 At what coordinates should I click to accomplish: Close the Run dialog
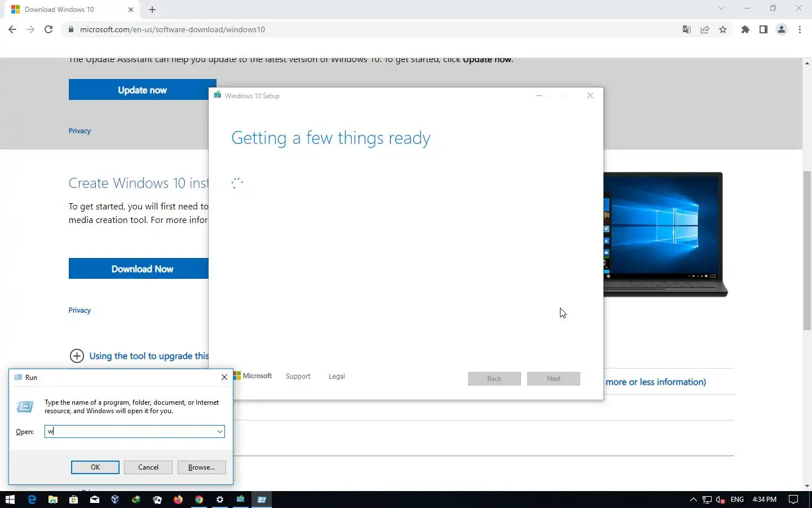(x=224, y=377)
